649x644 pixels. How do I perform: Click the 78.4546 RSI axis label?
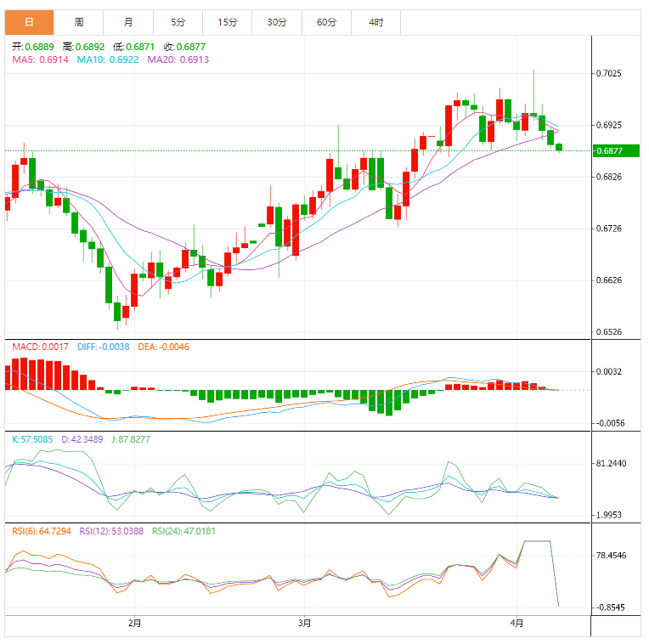(611, 556)
